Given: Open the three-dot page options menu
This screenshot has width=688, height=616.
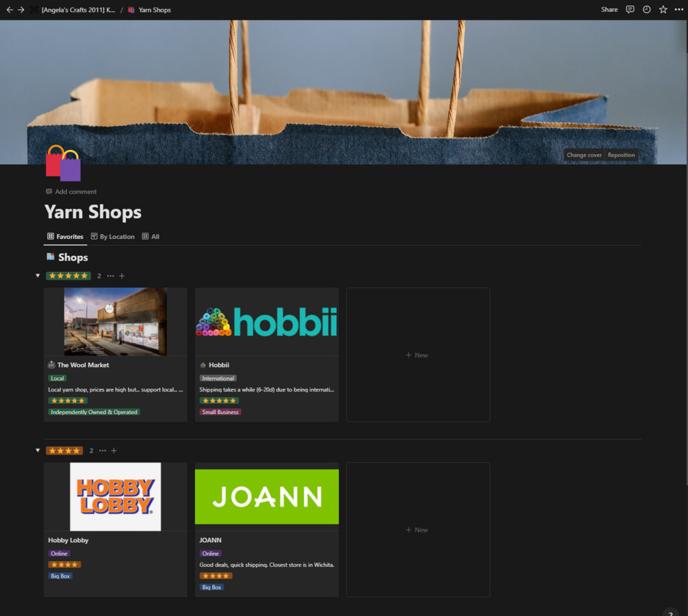Looking at the screenshot, I should [x=679, y=10].
